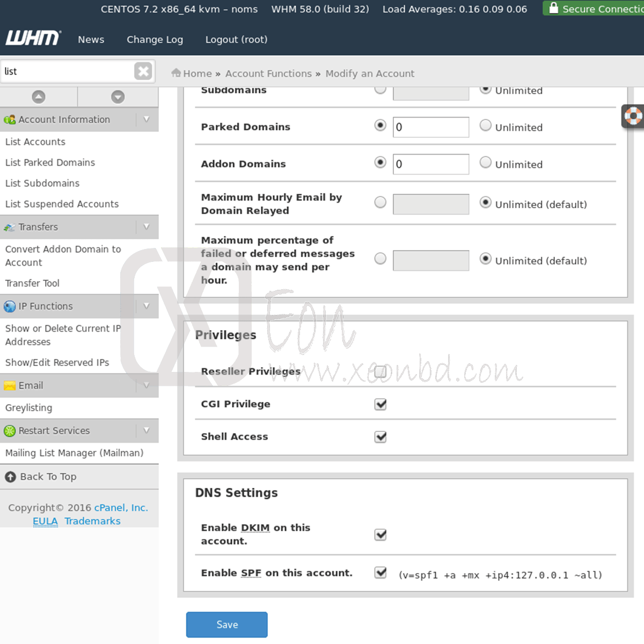The width and height of the screenshot is (644, 644).
Task: Open the News menu item
Action: (x=91, y=40)
